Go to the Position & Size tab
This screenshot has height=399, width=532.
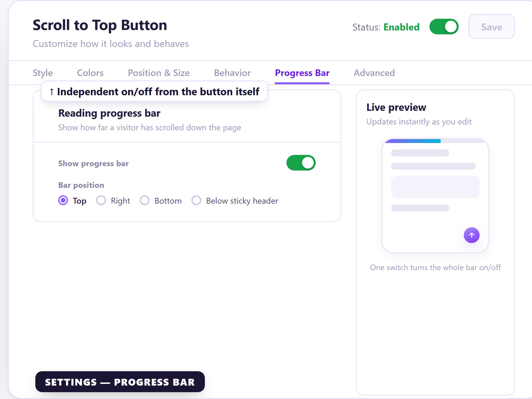(x=159, y=73)
